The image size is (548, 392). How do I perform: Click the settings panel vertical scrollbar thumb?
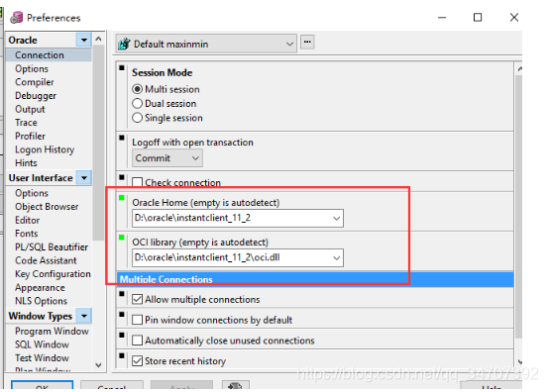point(518,206)
